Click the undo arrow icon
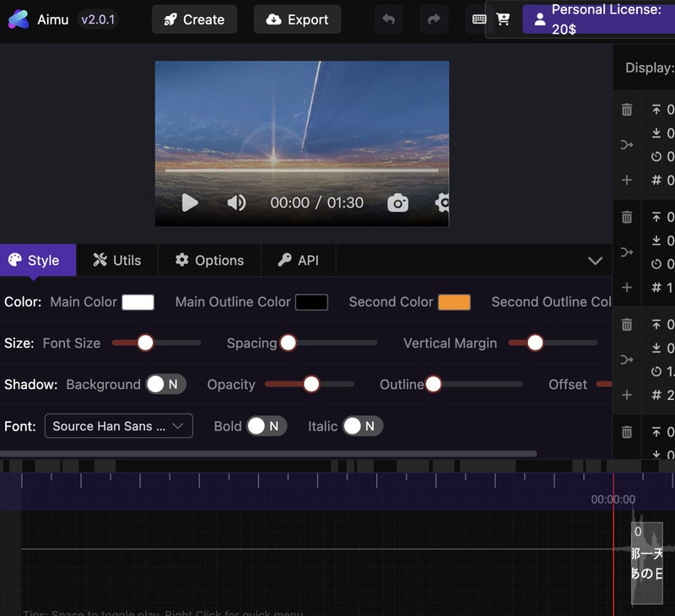Screen dimensions: 675x616 (388, 19)
